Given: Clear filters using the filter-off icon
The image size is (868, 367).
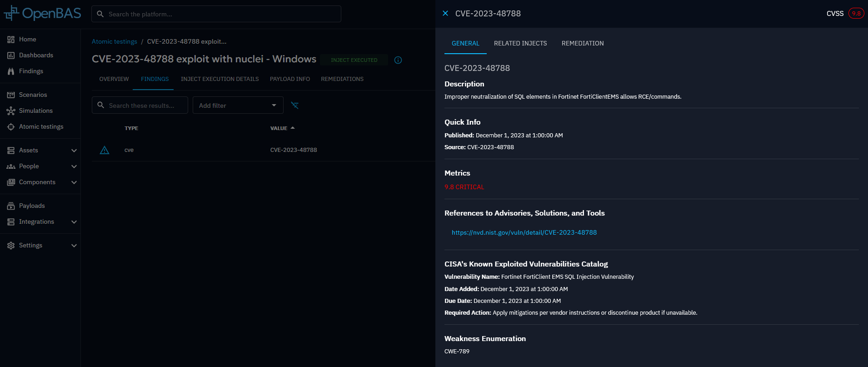Looking at the screenshot, I should point(294,106).
